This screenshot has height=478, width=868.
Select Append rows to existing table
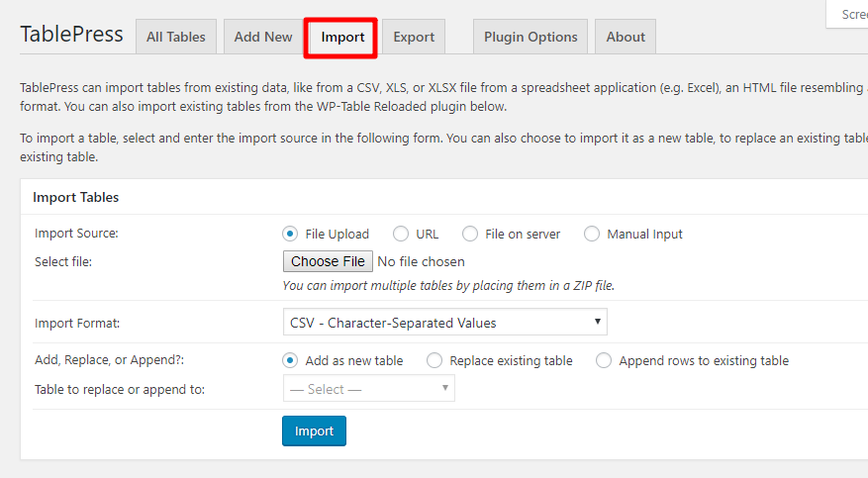click(604, 361)
